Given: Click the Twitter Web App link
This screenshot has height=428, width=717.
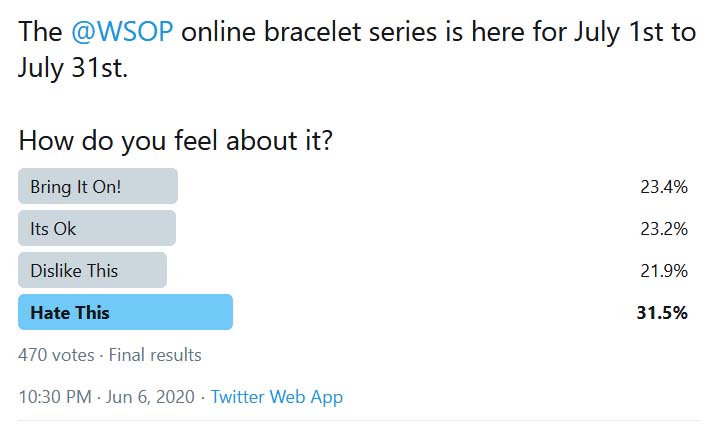Looking at the screenshot, I should coord(277,397).
